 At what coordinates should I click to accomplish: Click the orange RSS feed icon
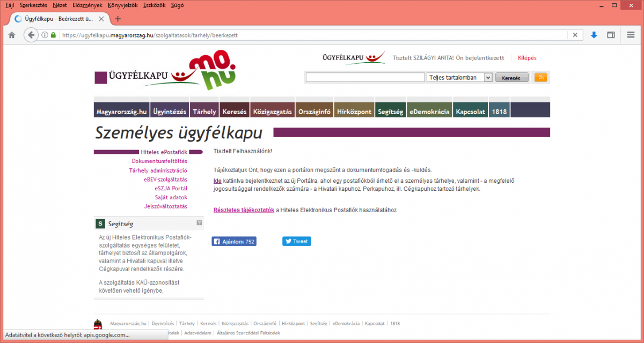point(541,78)
